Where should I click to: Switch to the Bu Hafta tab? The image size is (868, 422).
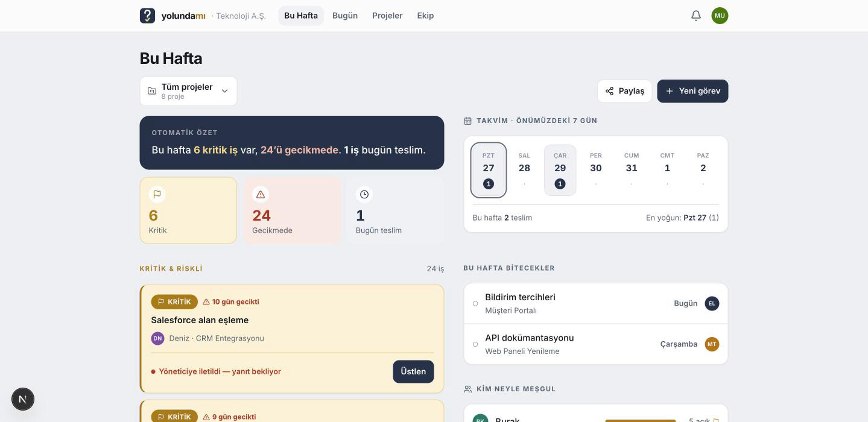[301, 16]
